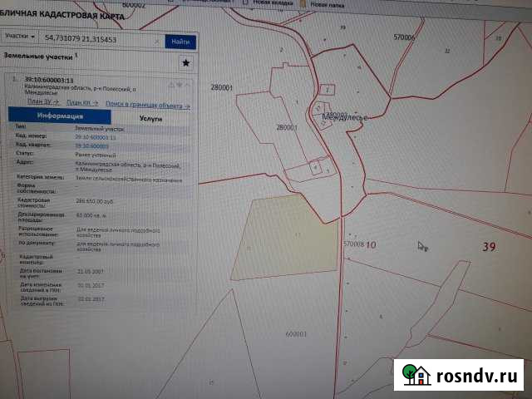Click quarter label 600001 on the map
532x399 pixels.
click(296, 334)
